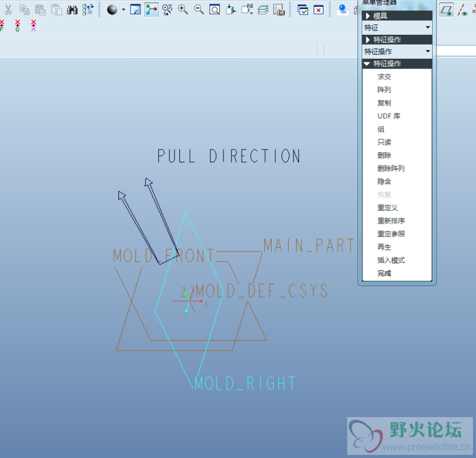Click the activate window checkmark icon
This screenshot has height=458, width=476.
click(x=303, y=10)
